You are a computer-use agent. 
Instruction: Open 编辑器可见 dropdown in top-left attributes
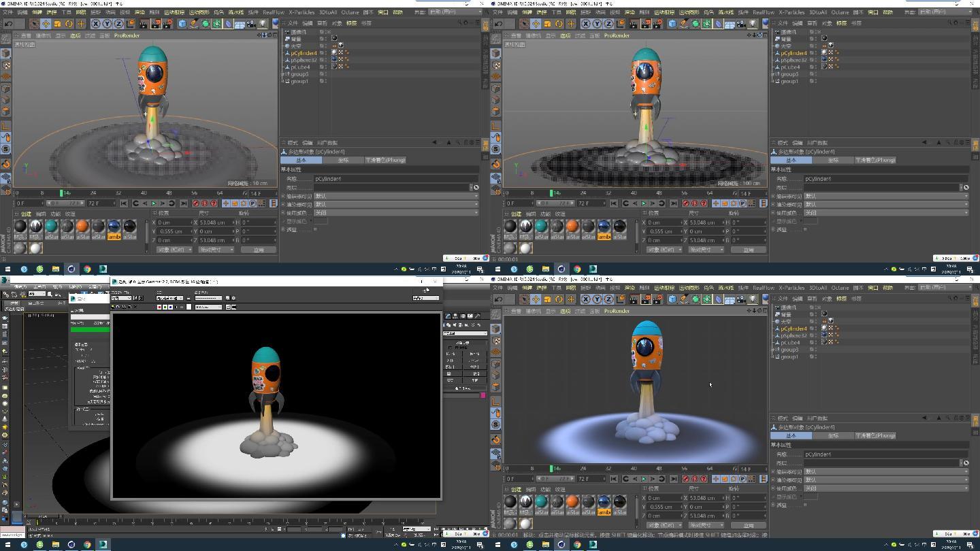tap(396, 196)
